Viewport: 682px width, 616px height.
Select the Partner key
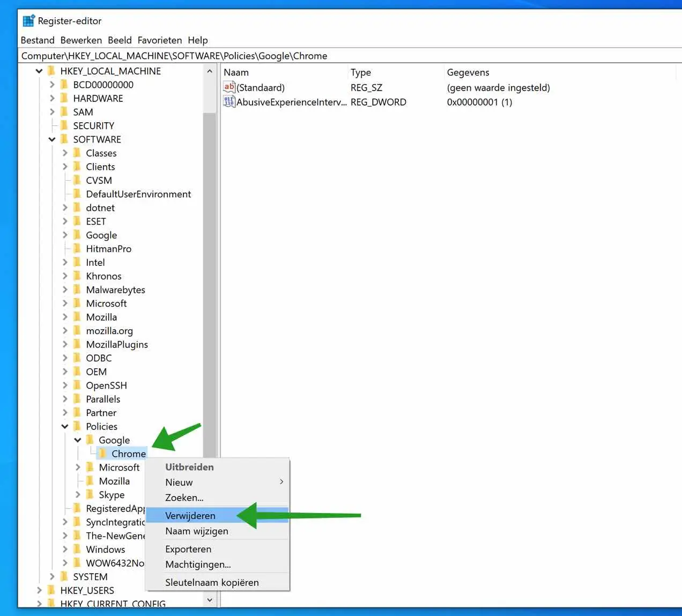point(101,413)
